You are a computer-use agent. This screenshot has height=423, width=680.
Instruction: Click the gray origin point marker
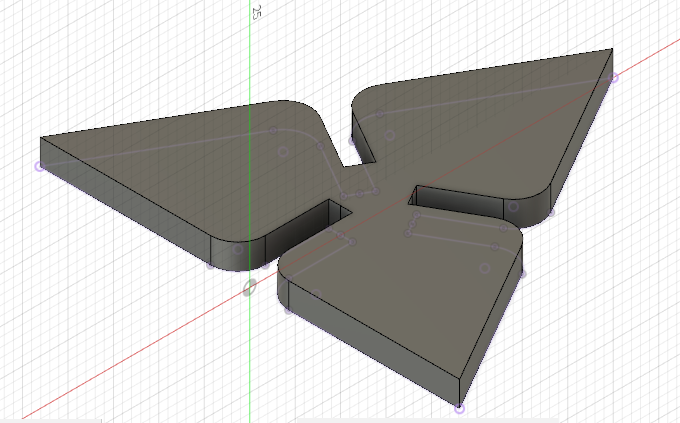(249, 288)
